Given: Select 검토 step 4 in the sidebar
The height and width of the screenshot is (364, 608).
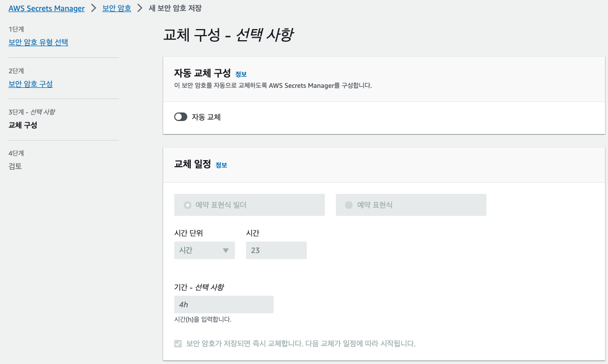Looking at the screenshot, I should [15, 166].
